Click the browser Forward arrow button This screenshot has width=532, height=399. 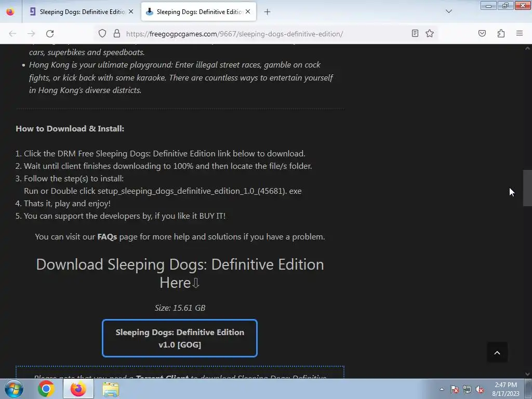coord(31,34)
